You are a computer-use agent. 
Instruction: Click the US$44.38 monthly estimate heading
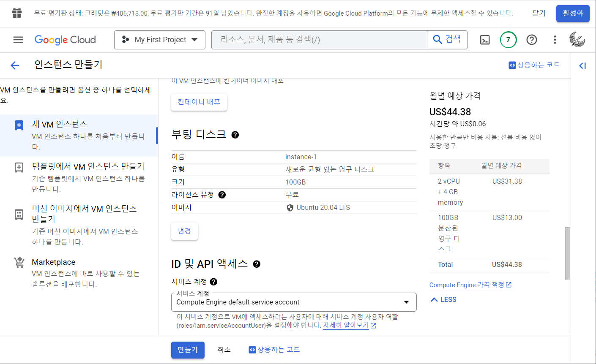point(450,112)
